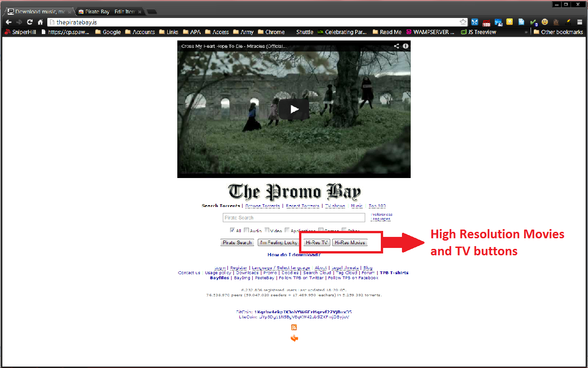
Task: Switch to the Pirate Bay Edit Item tab
Action: point(110,11)
